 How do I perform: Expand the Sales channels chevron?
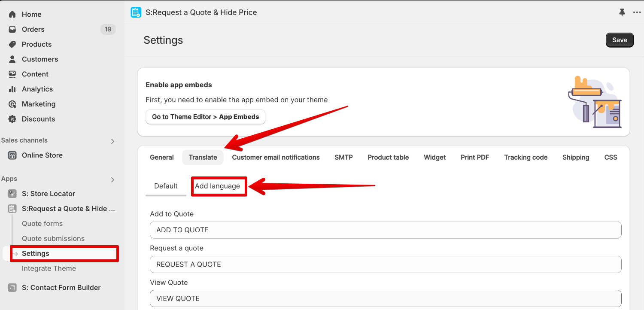point(112,141)
